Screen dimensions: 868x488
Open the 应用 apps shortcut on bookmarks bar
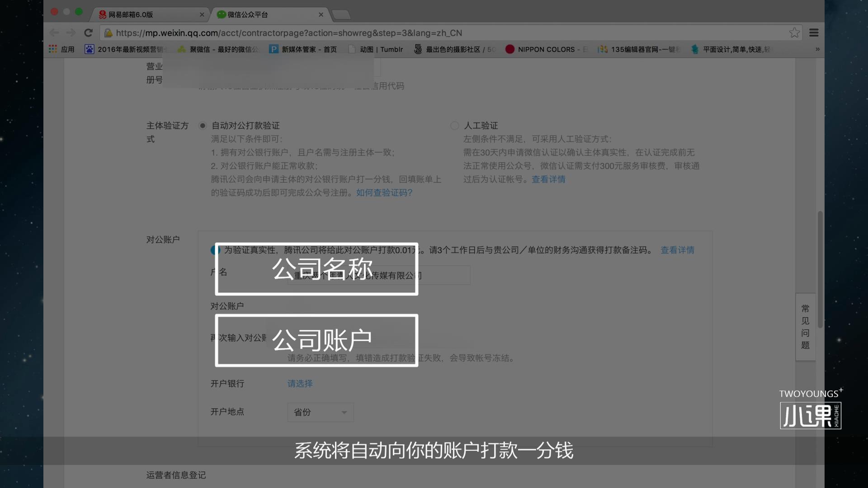click(62, 49)
